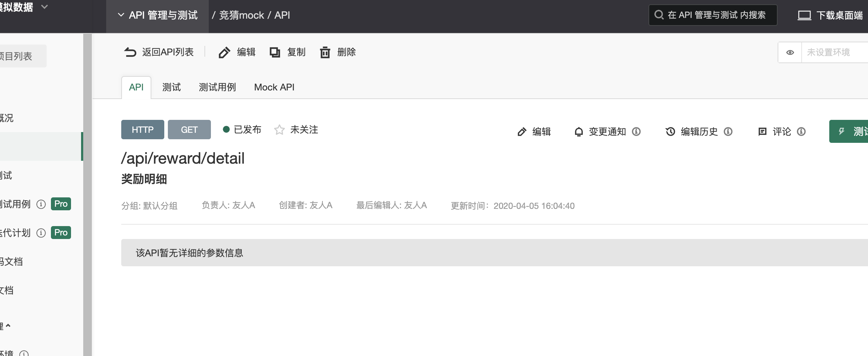Click the green Pro badge beside 迭代计划
The width and height of the screenshot is (868, 356).
click(61, 233)
